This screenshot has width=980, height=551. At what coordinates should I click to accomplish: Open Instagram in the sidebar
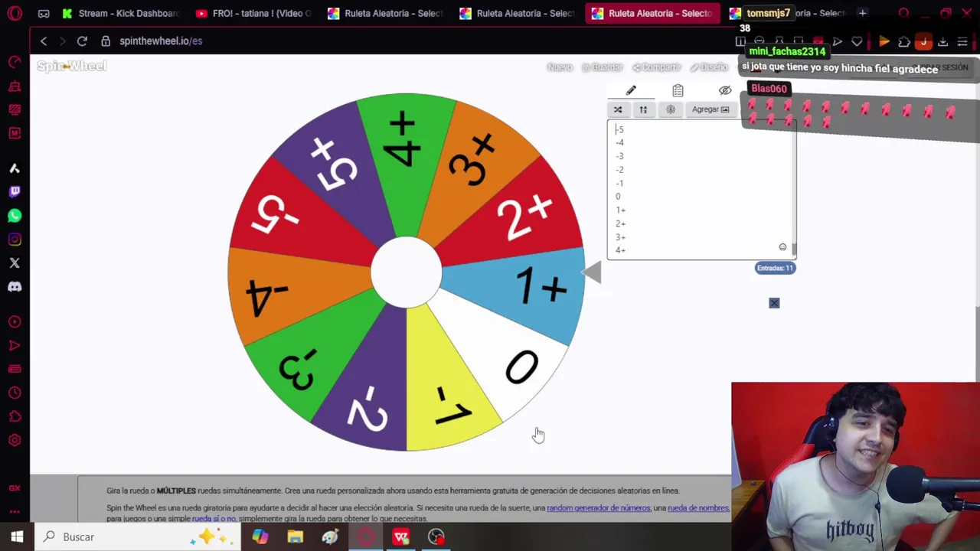[x=15, y=240]
